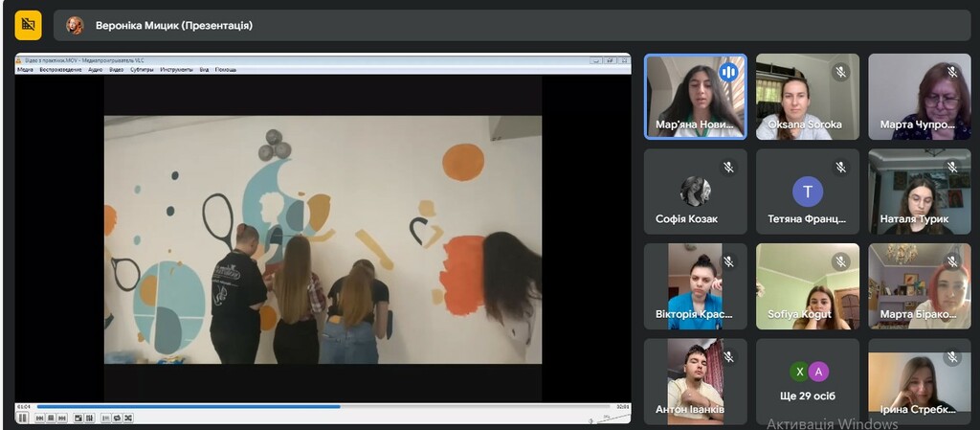Stop playback with the VLC stop button
Image resolution: width=980 pixels, height=430 pixels.
[x=51, y=418]
